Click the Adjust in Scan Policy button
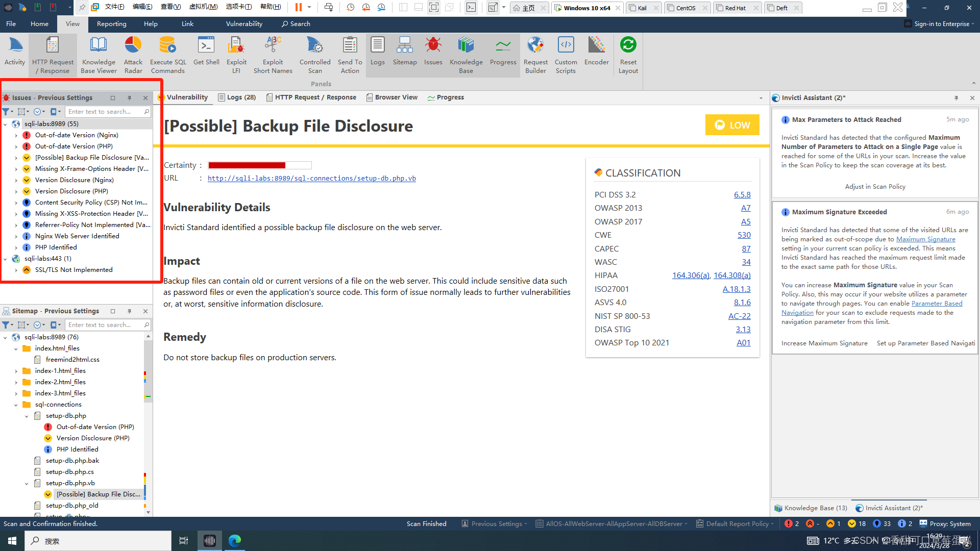 [875, 187]
